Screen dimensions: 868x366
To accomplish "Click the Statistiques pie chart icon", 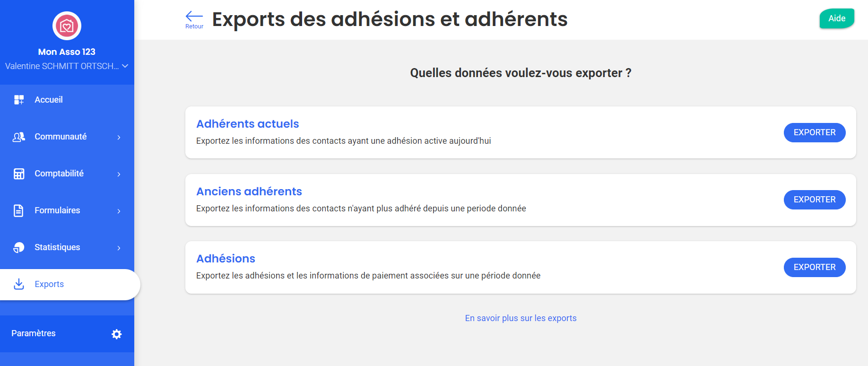I will point(19,247).
